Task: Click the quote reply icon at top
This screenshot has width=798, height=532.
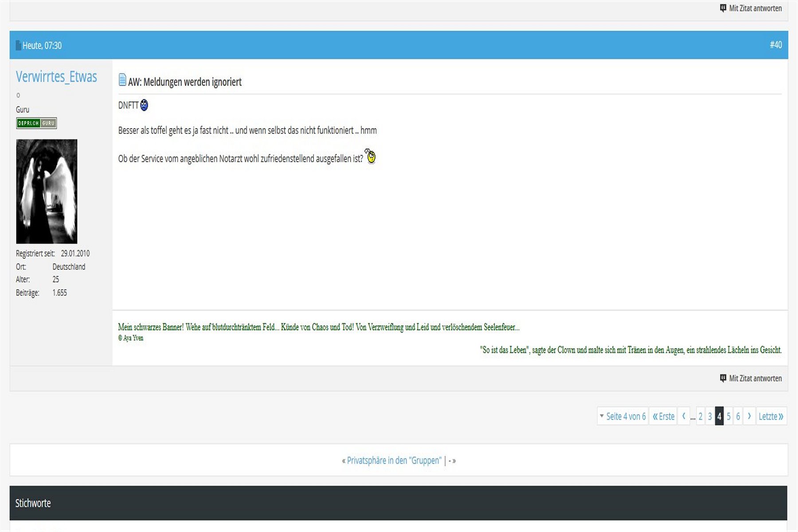Action: point(723,8)
